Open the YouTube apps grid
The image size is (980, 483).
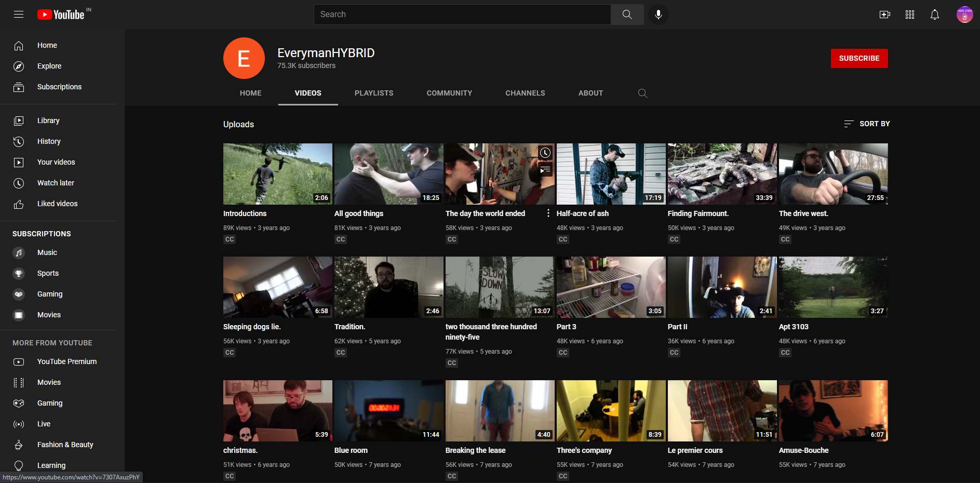pyautogui.click(x=910, y=15)
